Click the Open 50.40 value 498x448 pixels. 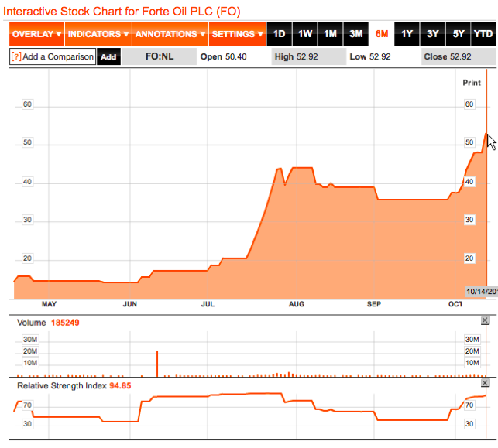pyautogui.click(x=224, y=56)
